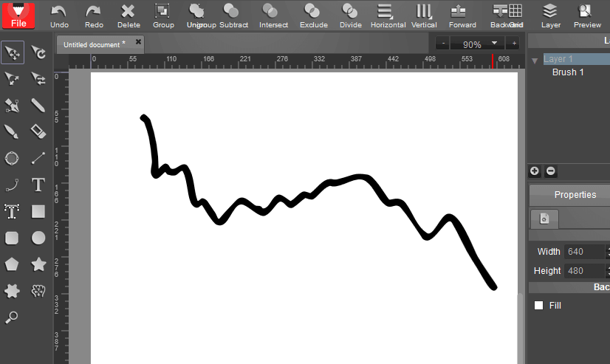
Task: Select the text frame tool
Action: tap(12, 212)
